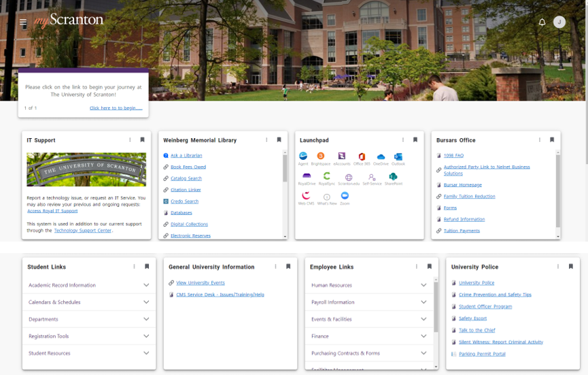The width and height of the screenshot is (588, 375).
Task: Open RoyalDrive in Launchpad
Action: (307, 178)
